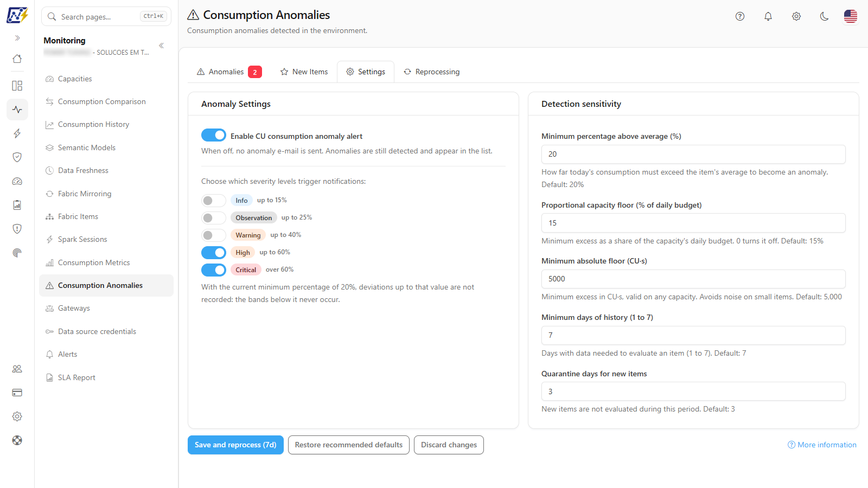Turn off the Critical severity toggle
Viewport: 868px width, 488px height.
coord(214,270)
